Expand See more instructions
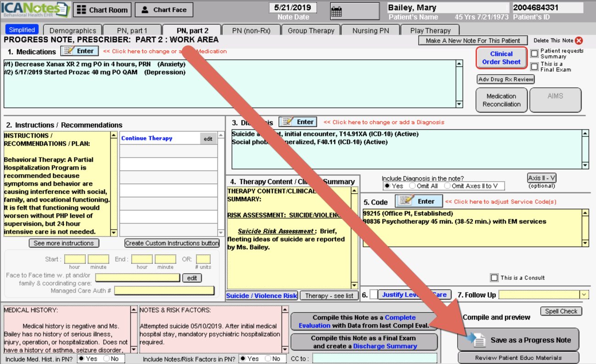 (x=64, y=243)
